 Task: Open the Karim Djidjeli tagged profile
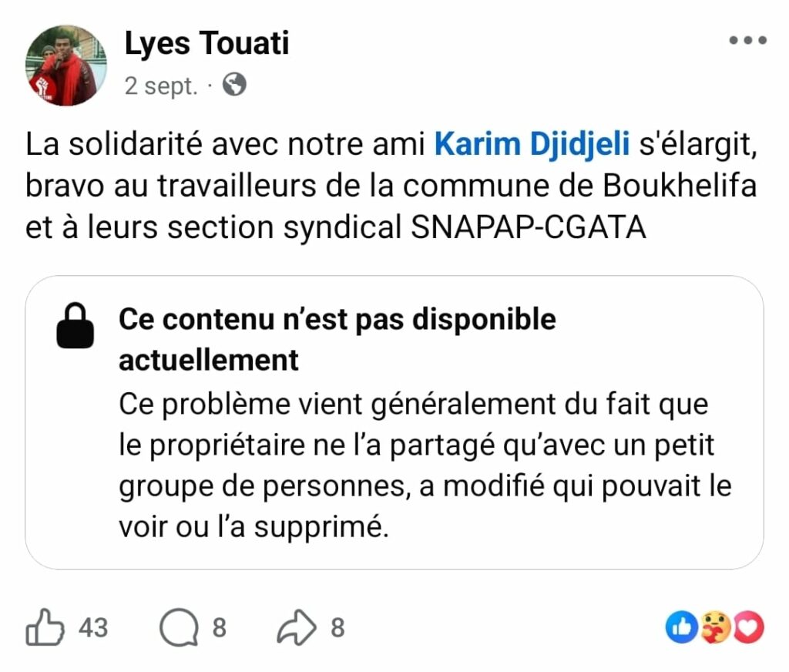(532, 144)
